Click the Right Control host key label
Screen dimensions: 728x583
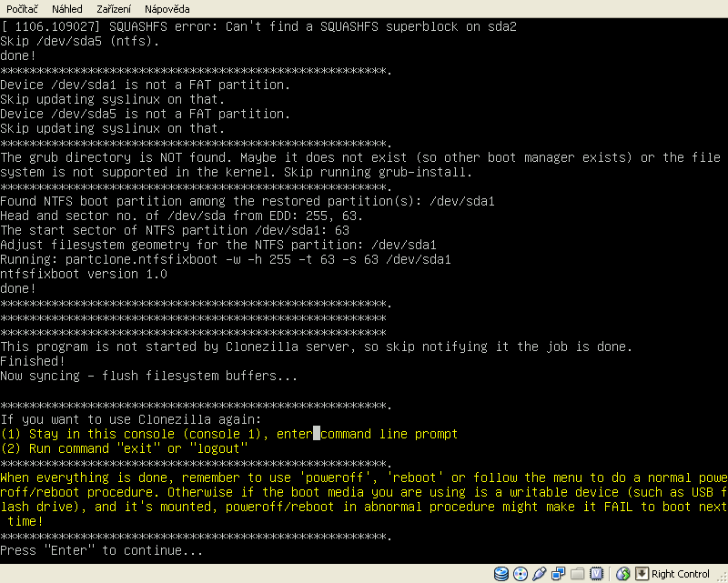[x=681, y=574]
